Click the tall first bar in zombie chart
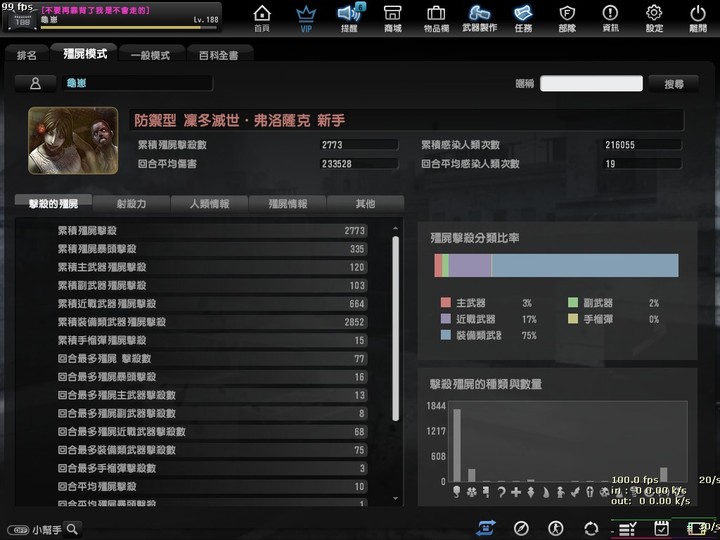The image size is (720, 540). pyautogui.click(x=457, y=445)
